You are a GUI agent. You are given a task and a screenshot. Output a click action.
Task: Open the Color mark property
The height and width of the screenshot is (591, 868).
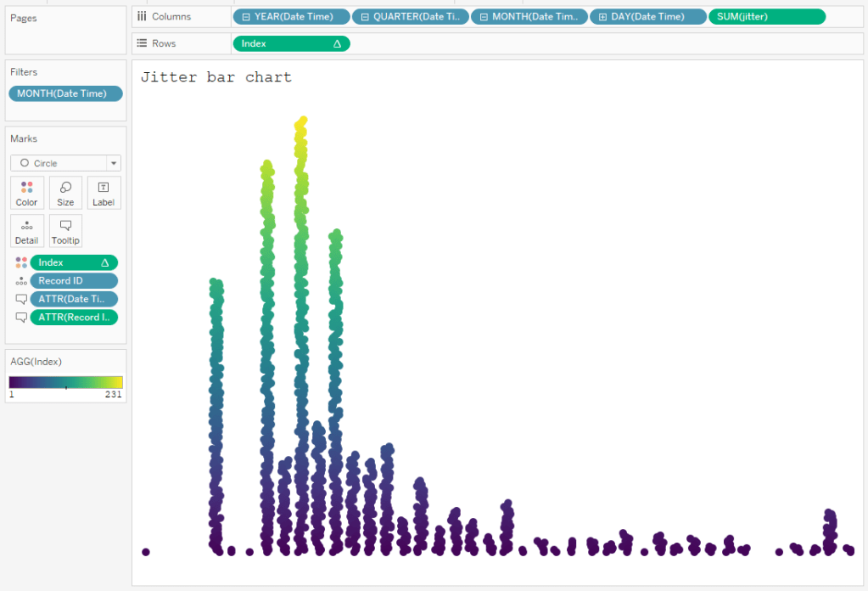[26, 193]
